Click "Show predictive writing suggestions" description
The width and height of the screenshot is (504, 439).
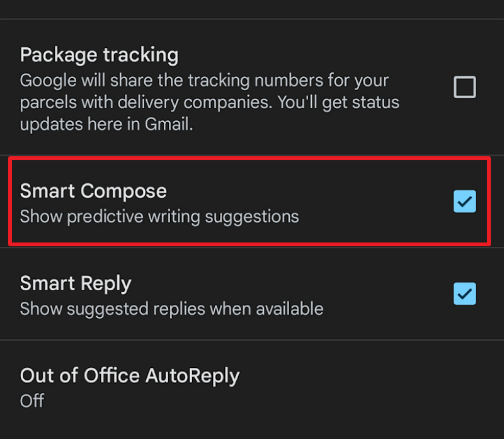[159, 217]
